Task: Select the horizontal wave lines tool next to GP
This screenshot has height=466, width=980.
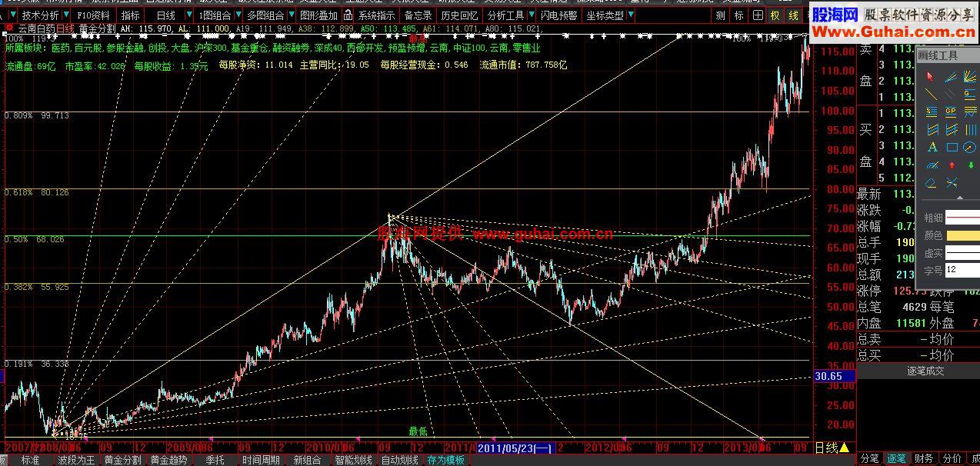Action: pos(970,112)
